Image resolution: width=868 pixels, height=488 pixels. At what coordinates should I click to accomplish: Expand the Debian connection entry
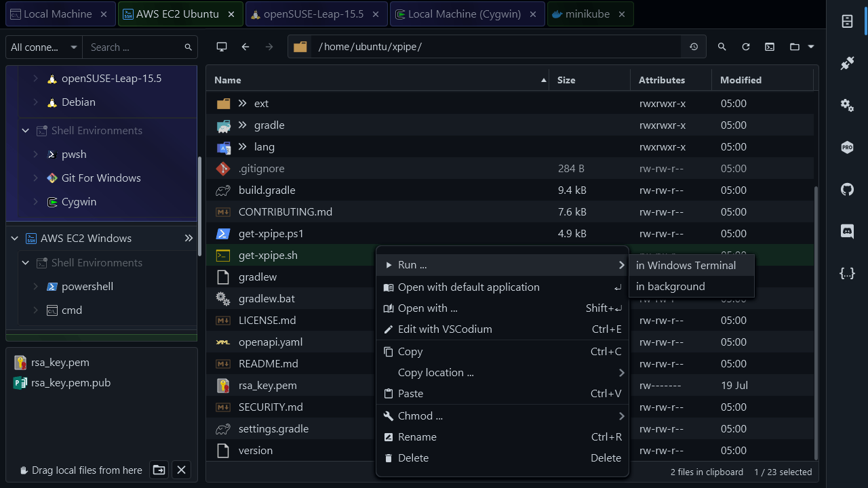[x=36, y=102]
